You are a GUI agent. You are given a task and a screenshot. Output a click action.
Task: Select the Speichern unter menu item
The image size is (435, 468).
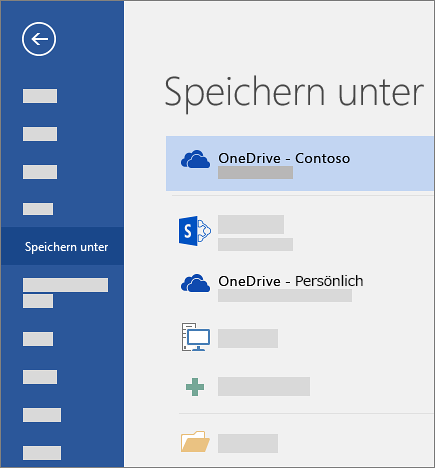[62, 246]
